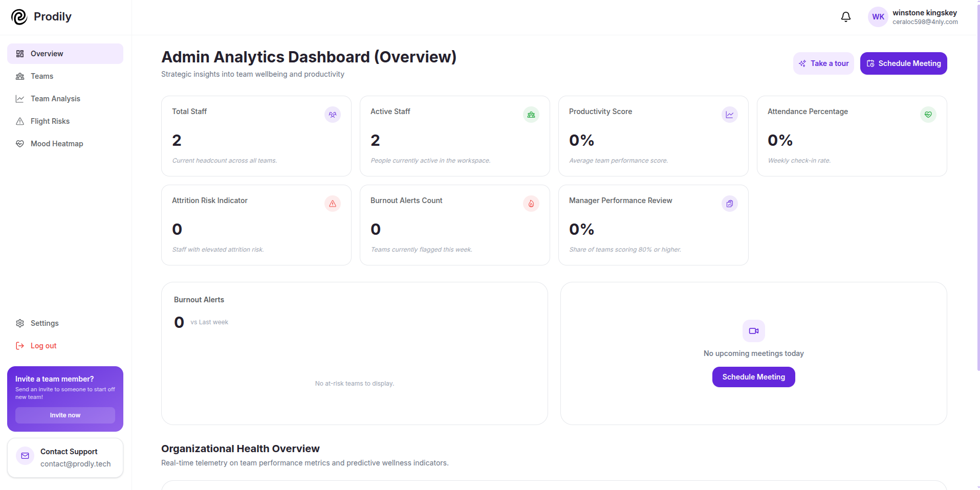This screenshot has height=490, width=980.
Task: Click the contact@prodly.tech email address
Action: click(x=75, y=464)
